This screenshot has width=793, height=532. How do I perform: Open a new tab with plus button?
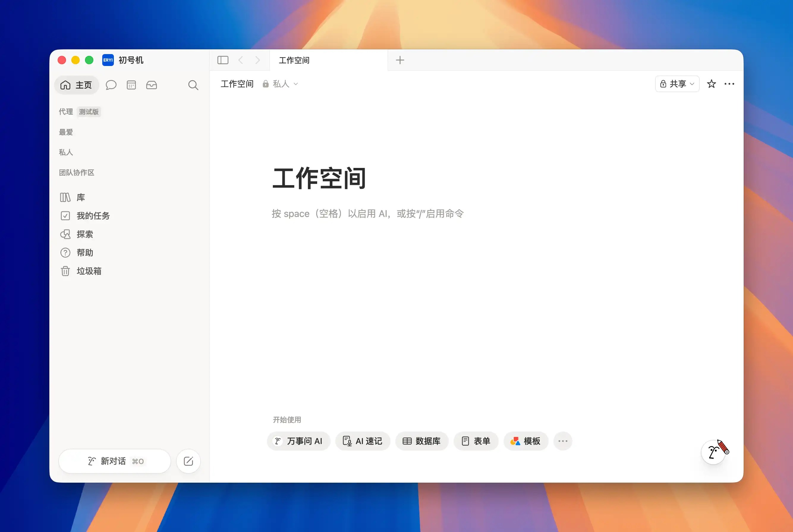(400, 60)
